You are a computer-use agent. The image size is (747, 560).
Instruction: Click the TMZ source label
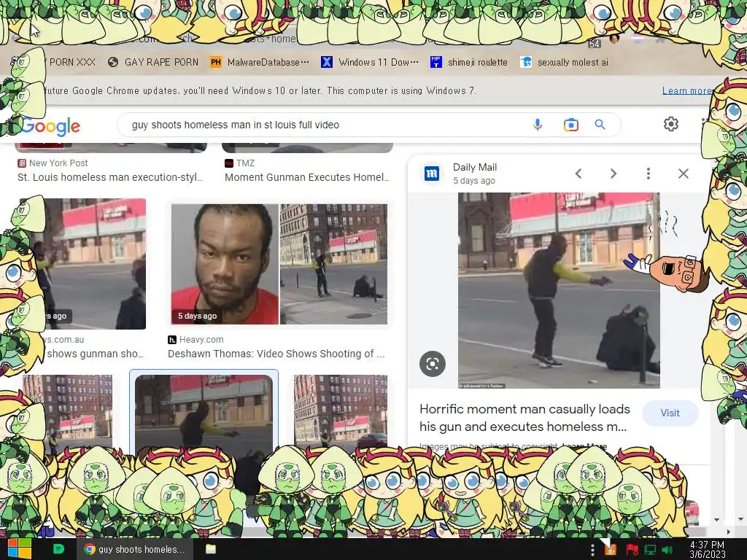point(245,163)
